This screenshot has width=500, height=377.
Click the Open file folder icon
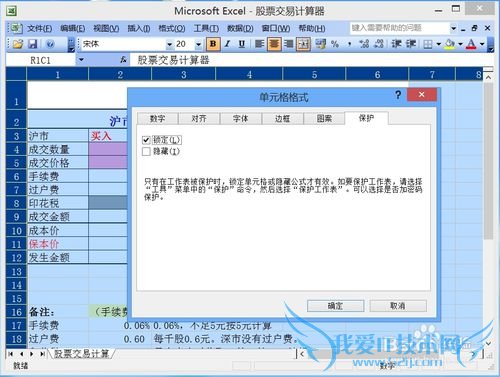pos(18,44)
